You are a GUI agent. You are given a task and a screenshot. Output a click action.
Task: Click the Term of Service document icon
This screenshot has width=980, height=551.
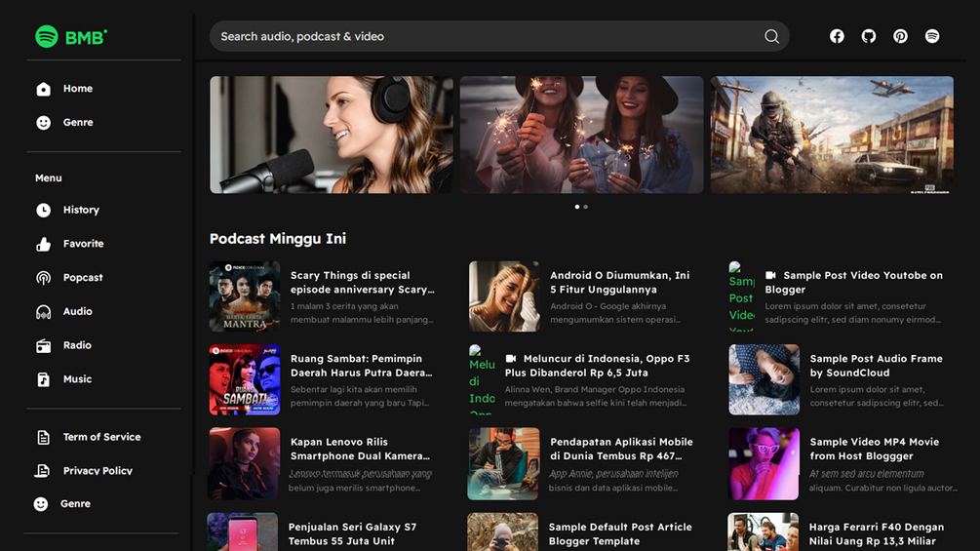[x=43, y=437]
